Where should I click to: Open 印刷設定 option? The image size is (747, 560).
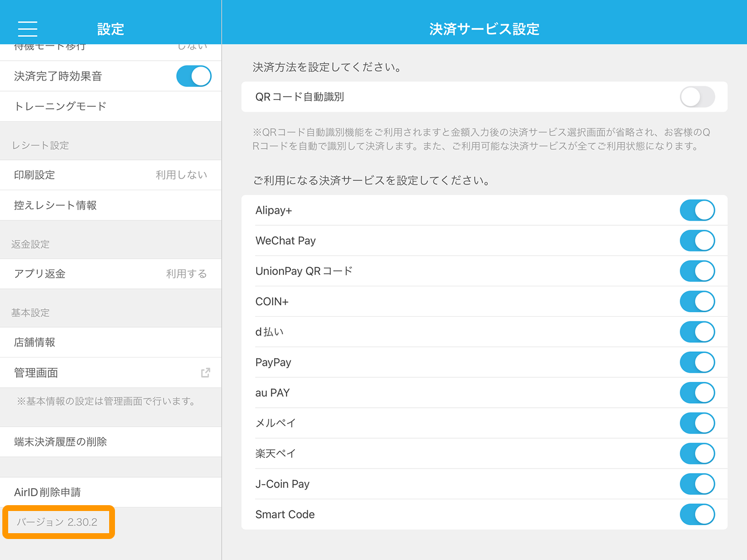[x=111, y=175]
